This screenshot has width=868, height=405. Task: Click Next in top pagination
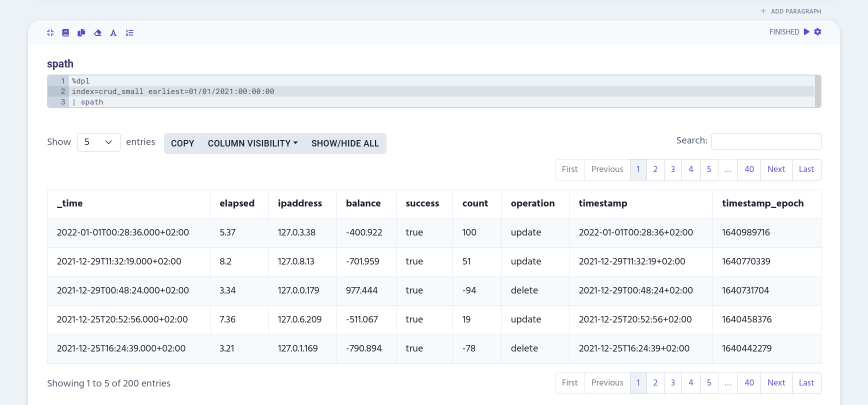[776, 169]
